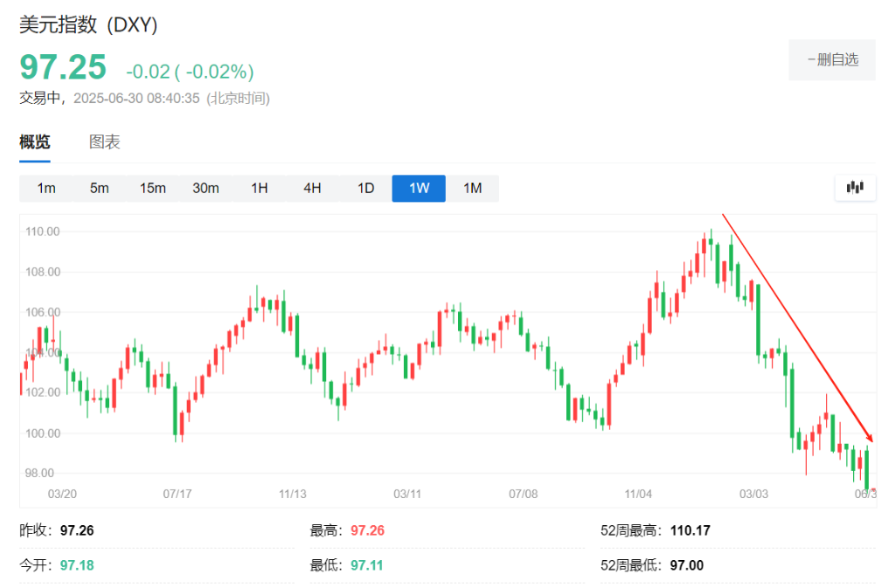Screen dimensions: 895x588
Task: Open the candlestick chart style icon
Action: [x=855, y=187]
